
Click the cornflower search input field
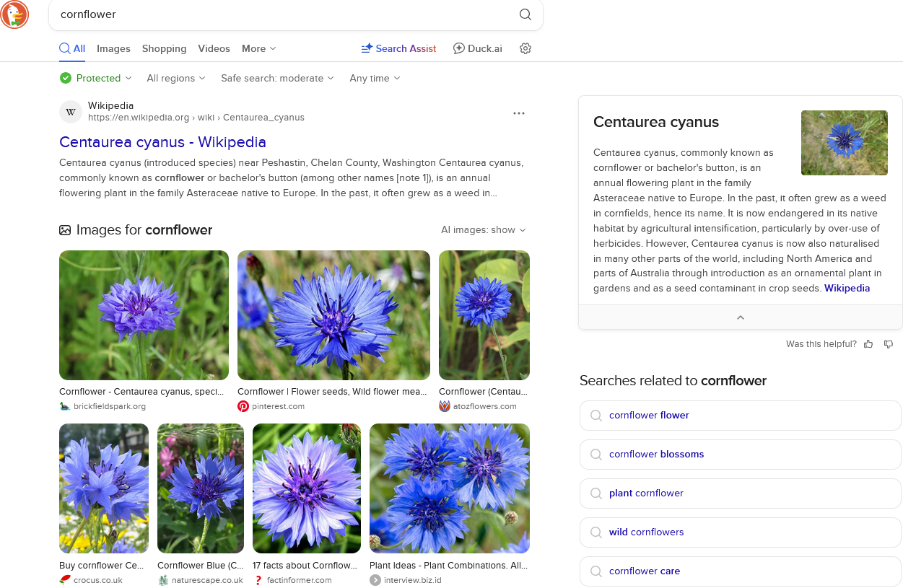[x=285, y=14]
